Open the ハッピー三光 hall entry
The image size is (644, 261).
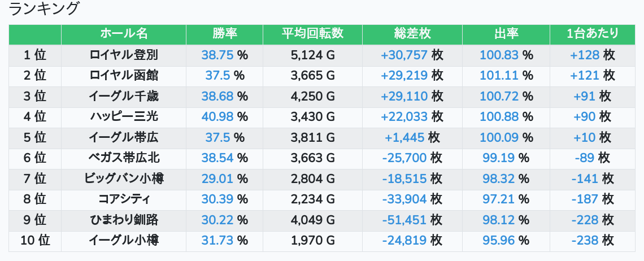pos(124,117)
